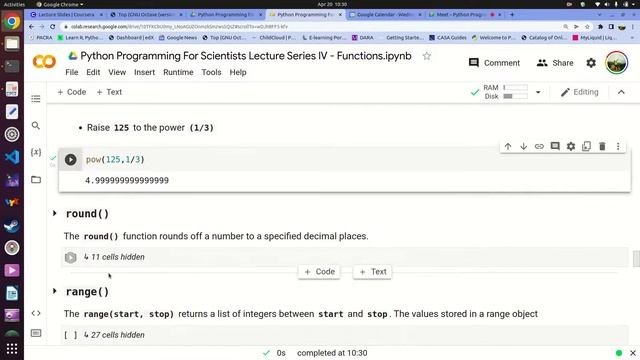Open the Edit menu
The width and height of the screenshot is (640, 360).
click(93, 72)
